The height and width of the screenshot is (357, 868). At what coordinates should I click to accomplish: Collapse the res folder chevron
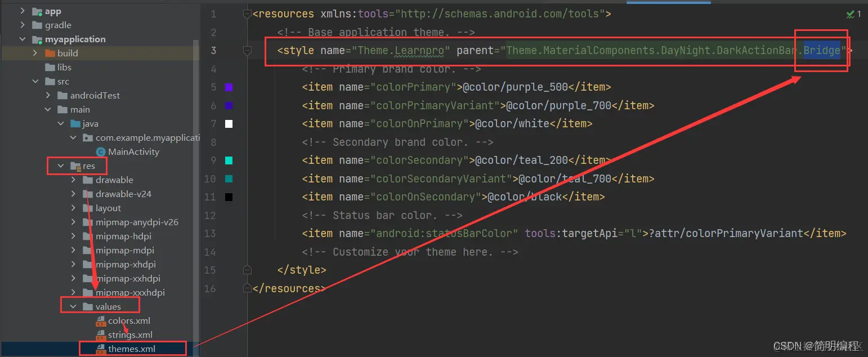tap(61, 166)
